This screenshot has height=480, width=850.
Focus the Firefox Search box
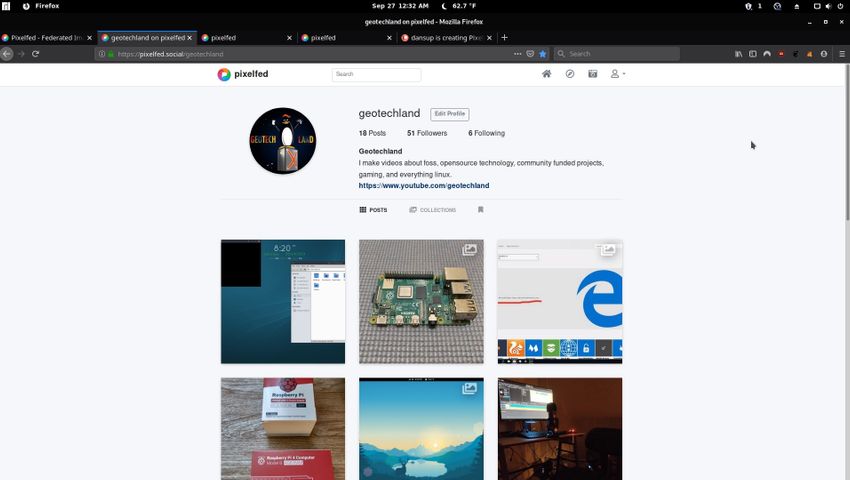(x=616, y=54)
